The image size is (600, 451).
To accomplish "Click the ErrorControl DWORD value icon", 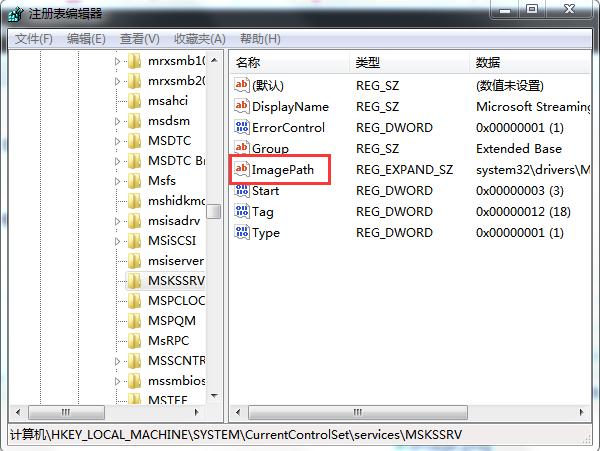I will [x=241, y=127].
